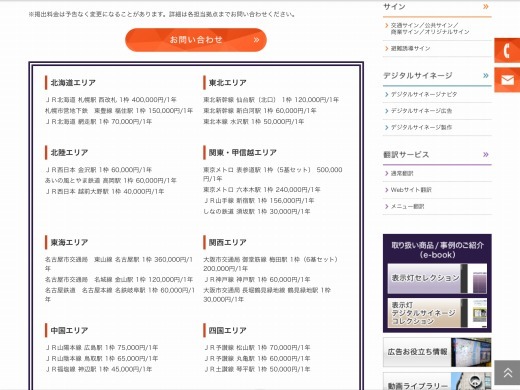The width and height of the screenshot is (520, 390).
Task: Select the ＪＲ山手線 新宿駅 156,000円 line
Action: point(259,201)
